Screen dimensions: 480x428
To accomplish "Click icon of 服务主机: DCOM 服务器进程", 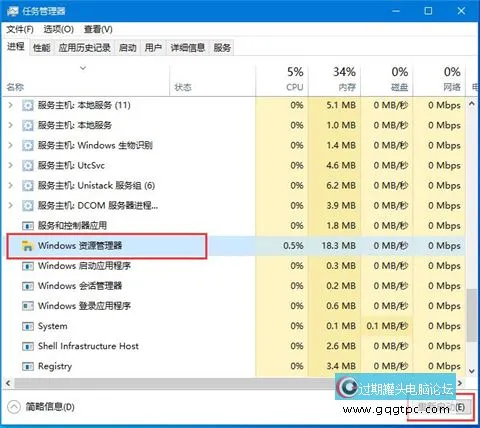I will tap(28, 205).
